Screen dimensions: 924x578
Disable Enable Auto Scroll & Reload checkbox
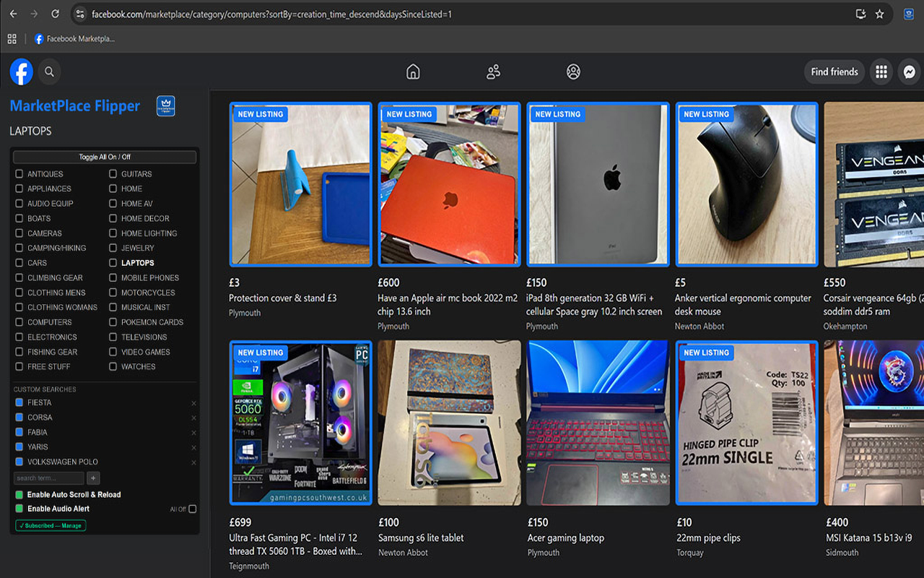point(19,495)
